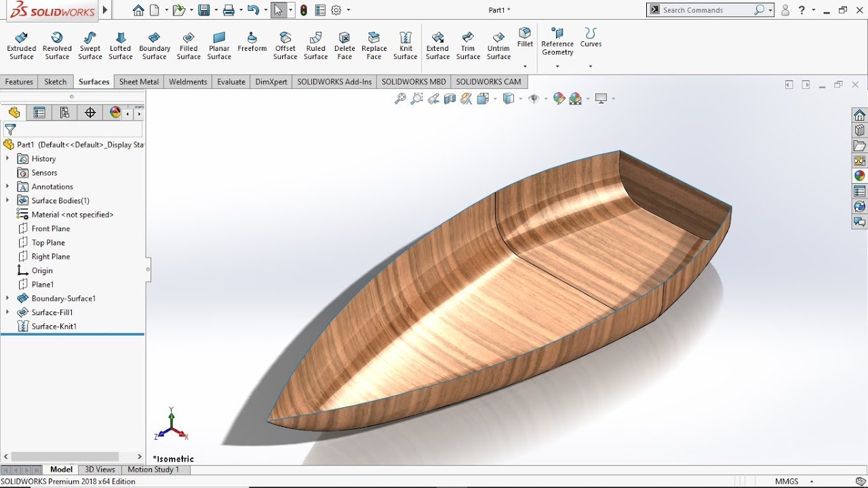Image resolution: width=868 pixels, height=488 pixels.
Task: Click Zoom to Fit in view toolbar
Action: 400,98
